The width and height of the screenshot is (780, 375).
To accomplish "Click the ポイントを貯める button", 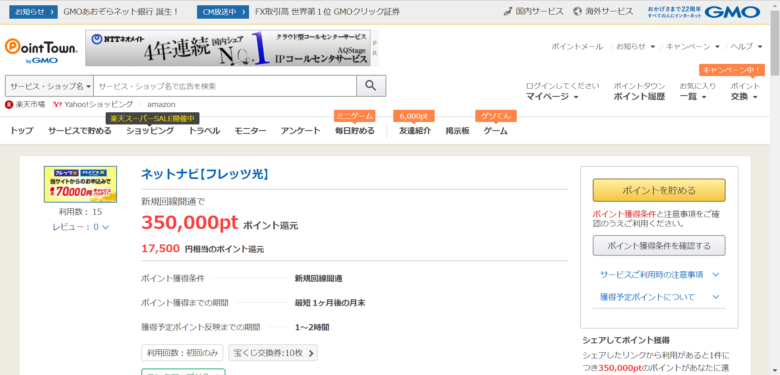I will [659, 190].
